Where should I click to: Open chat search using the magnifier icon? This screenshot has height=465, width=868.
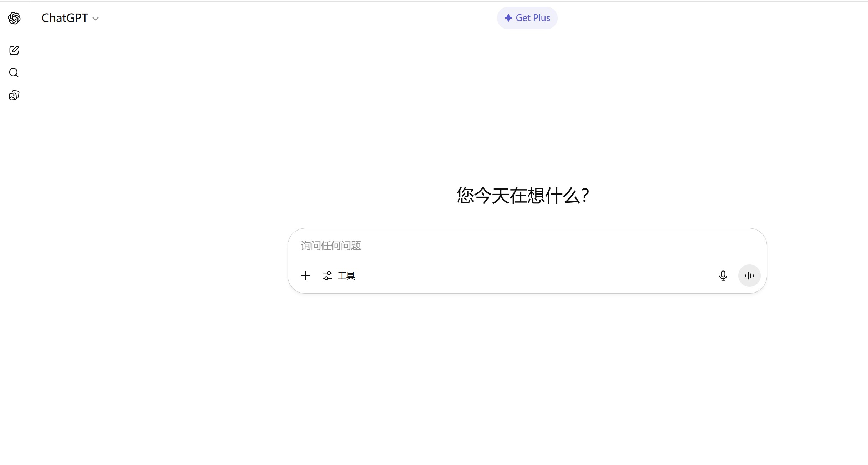click(14, 73)
